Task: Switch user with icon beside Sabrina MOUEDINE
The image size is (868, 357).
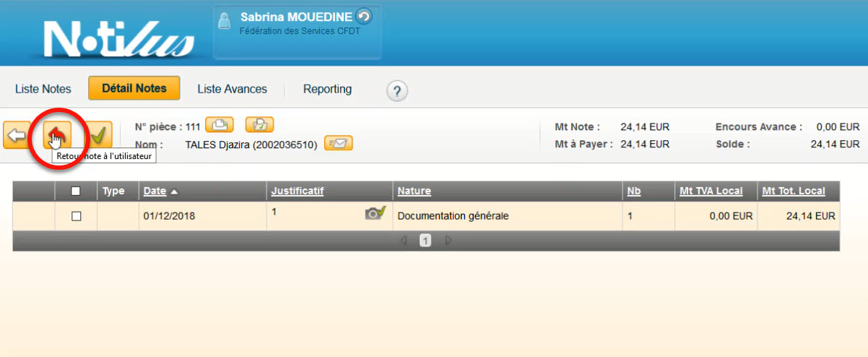Action: (364, 16)
